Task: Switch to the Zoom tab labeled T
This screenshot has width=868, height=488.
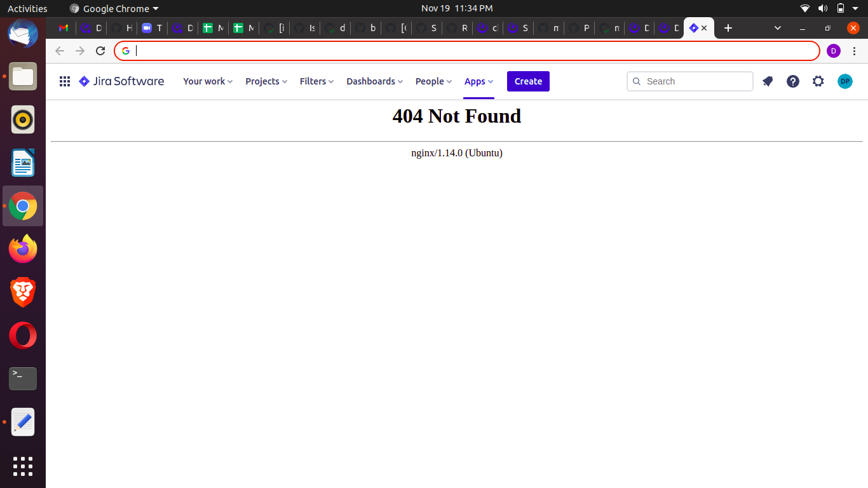Action: [x=153, y=28]
